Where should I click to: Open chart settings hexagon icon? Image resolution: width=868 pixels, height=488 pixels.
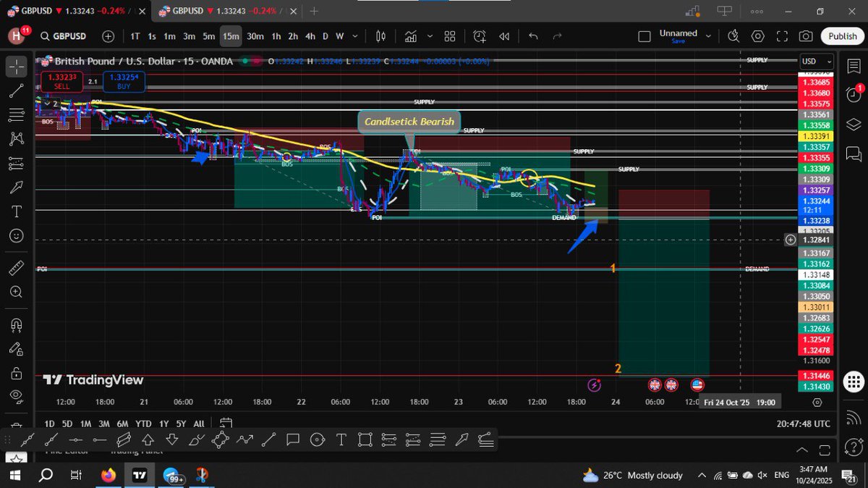click(758, 36)
